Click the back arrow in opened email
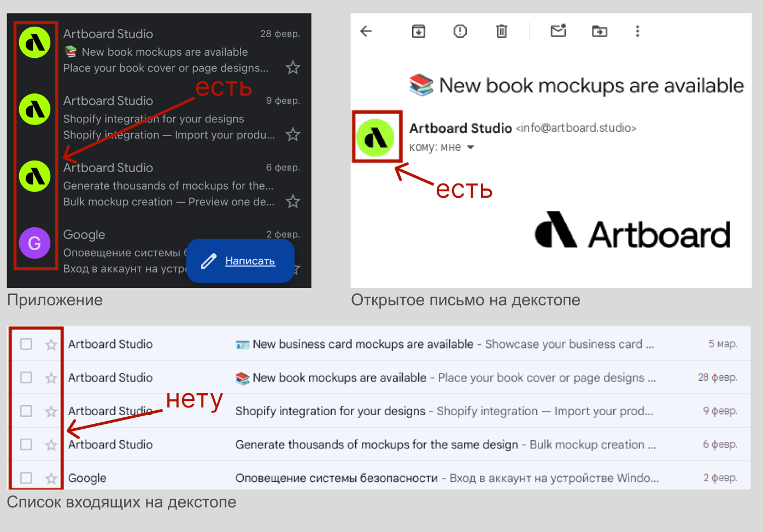Viewport: 763px width, 532px height. 366,31
